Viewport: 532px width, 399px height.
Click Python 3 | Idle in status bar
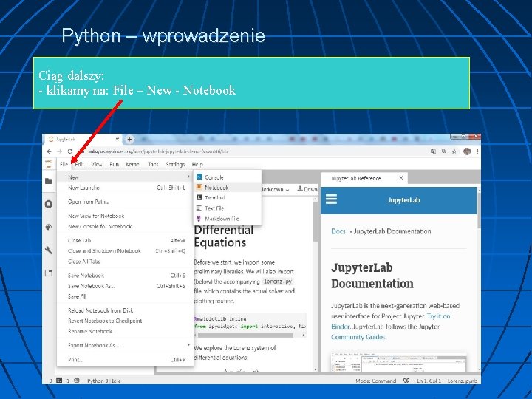[x=104, y=381]
